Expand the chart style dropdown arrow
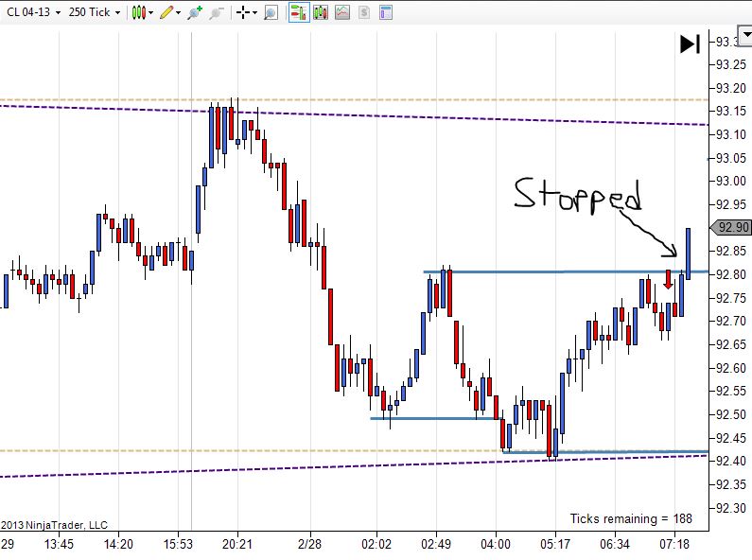The height and width of the screenshot is (560, 752). click(x=151, y=13)
